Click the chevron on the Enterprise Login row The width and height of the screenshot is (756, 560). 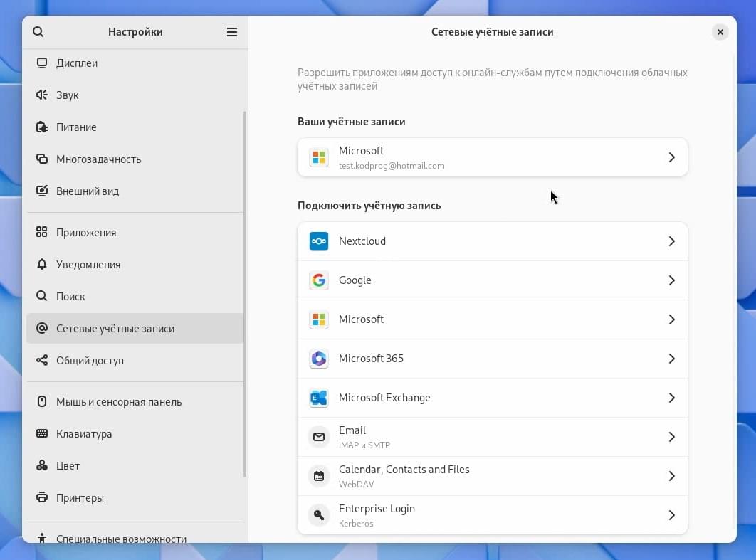pyautogui.click(x=671, y=515)
